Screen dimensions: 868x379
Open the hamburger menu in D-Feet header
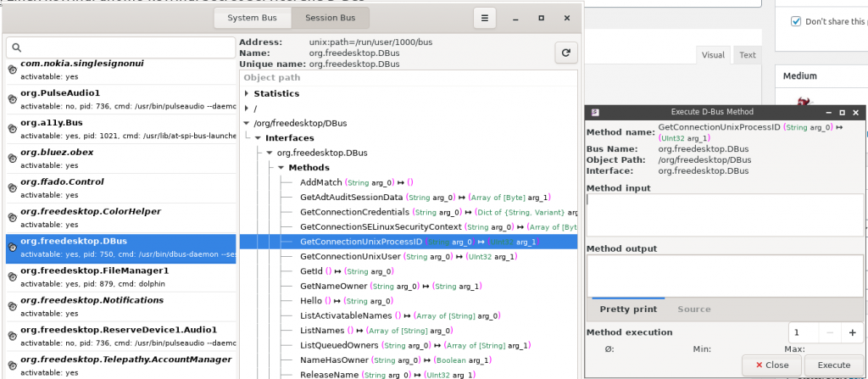pos(484,19)
